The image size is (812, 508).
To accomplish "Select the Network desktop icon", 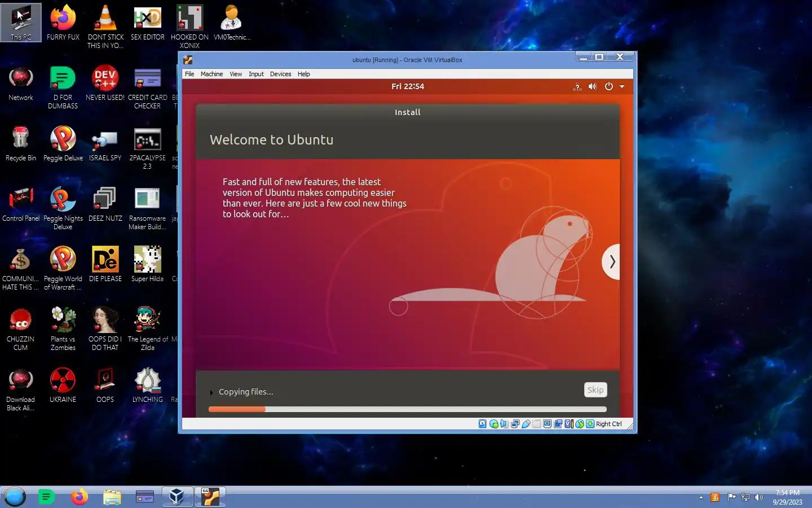I will [21, 84].
